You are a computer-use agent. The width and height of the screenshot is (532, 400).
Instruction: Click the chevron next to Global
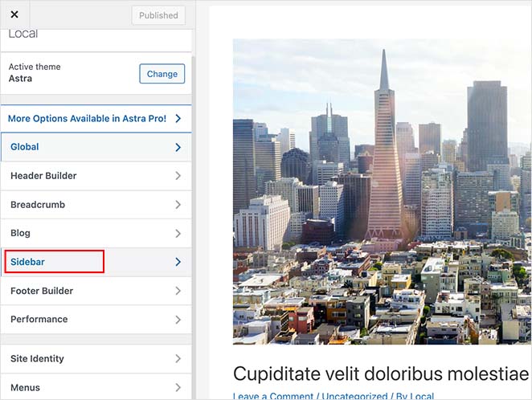178,148
